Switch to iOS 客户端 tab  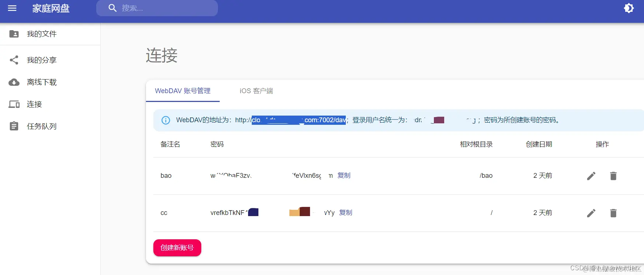tap(256, 91)
